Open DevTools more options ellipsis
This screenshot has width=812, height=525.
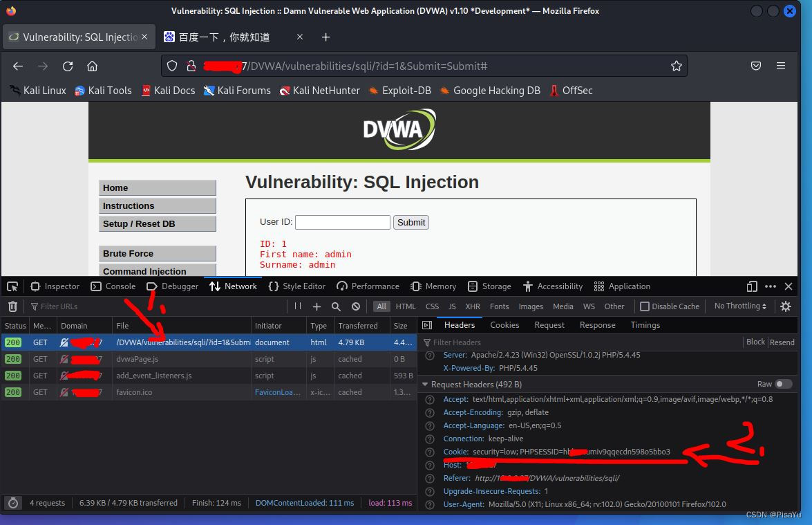(x=771, y=286)
